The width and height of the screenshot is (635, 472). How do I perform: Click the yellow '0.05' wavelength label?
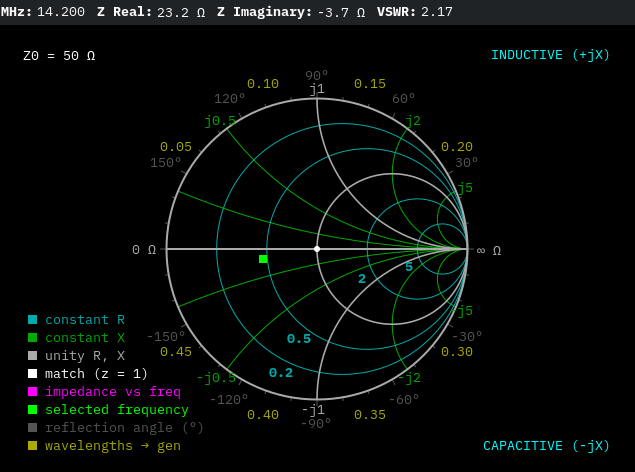click(176, 147)
